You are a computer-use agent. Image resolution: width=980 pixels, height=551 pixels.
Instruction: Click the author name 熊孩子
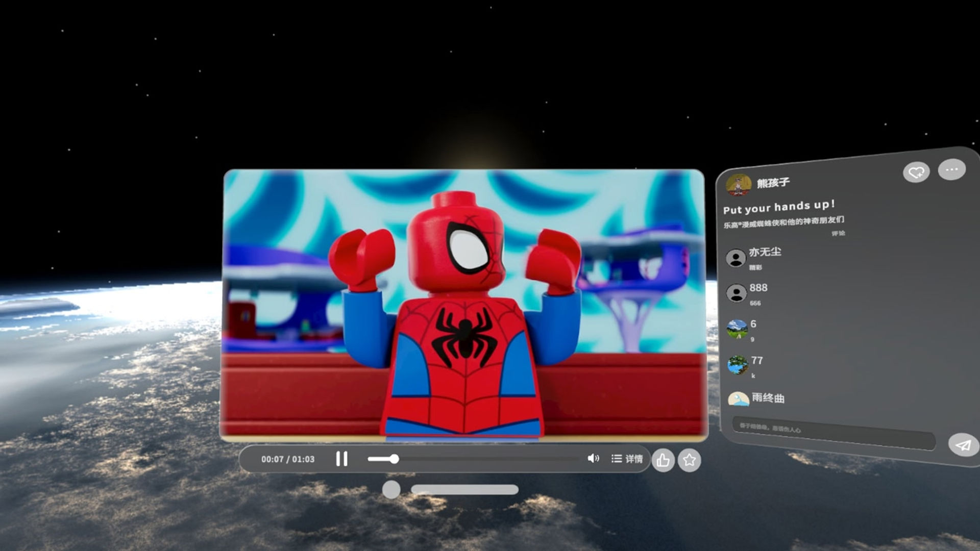click(773, 183)
